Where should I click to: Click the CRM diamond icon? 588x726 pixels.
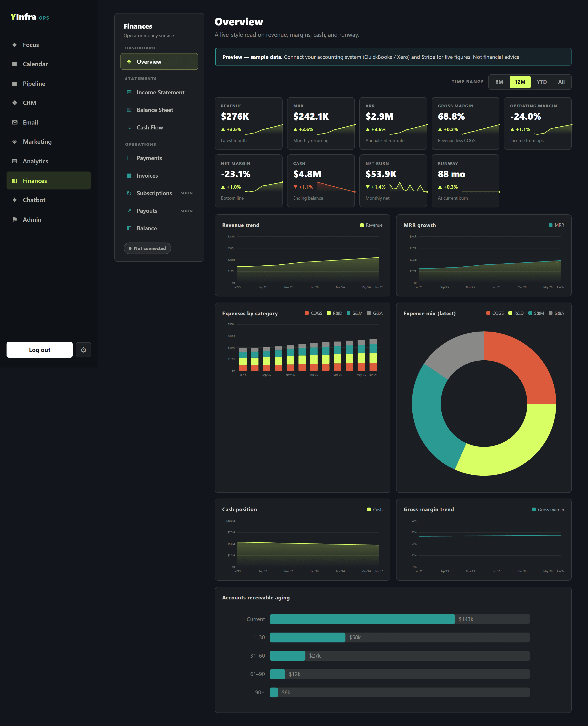pos(14,103)
